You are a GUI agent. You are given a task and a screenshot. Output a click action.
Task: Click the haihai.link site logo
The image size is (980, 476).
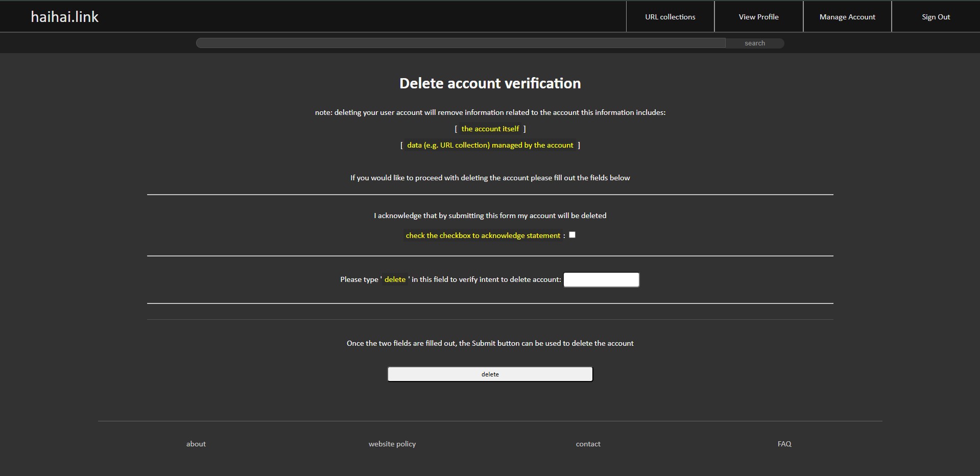coord(64,17)
